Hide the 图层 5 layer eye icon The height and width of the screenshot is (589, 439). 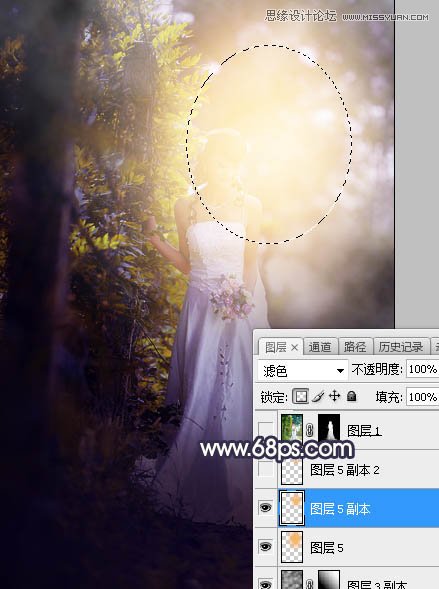[266, 547]
